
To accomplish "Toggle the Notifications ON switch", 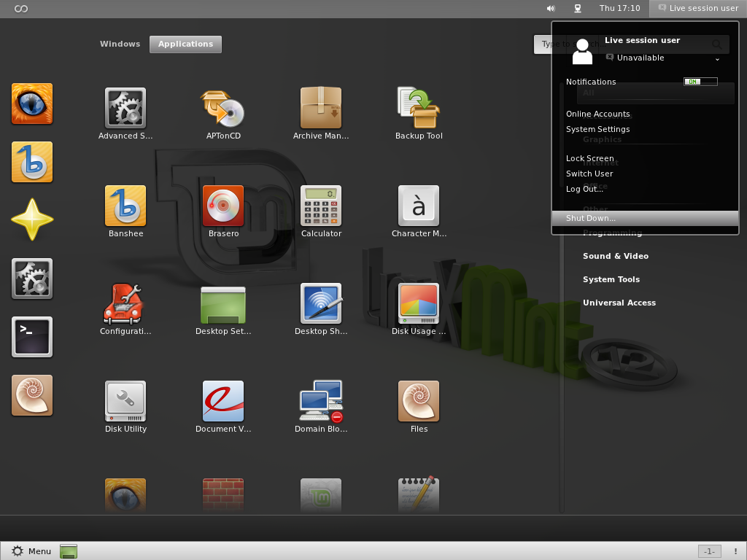I will point(700,82).
